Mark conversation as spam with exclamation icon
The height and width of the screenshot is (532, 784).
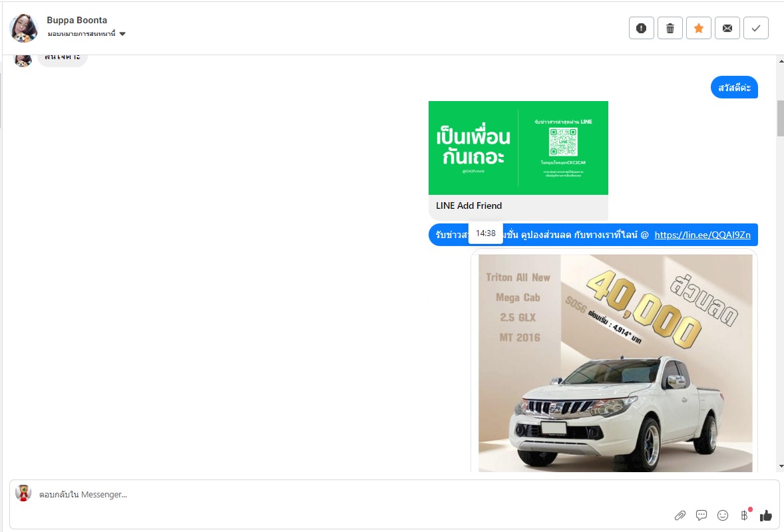(x=641, y=28)
